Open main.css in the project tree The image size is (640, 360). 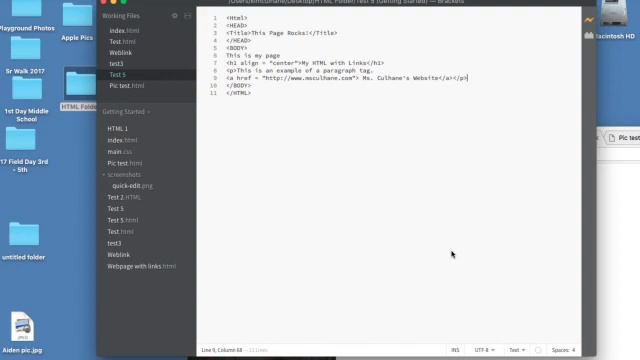(120, 152)
